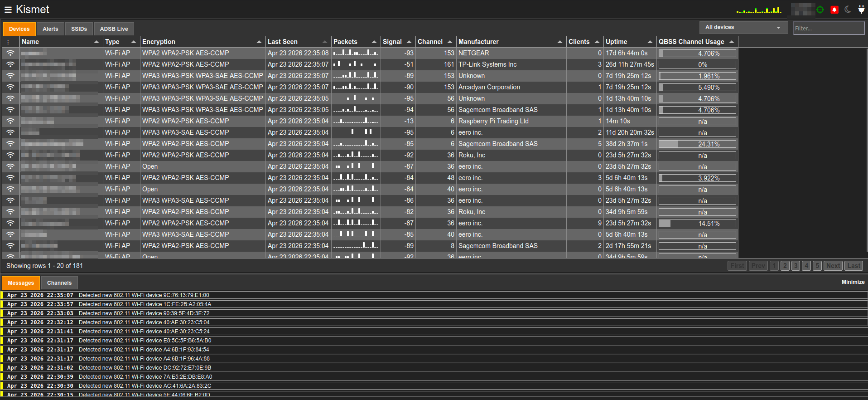Minimize the bottom messages panel

point(853,282)
